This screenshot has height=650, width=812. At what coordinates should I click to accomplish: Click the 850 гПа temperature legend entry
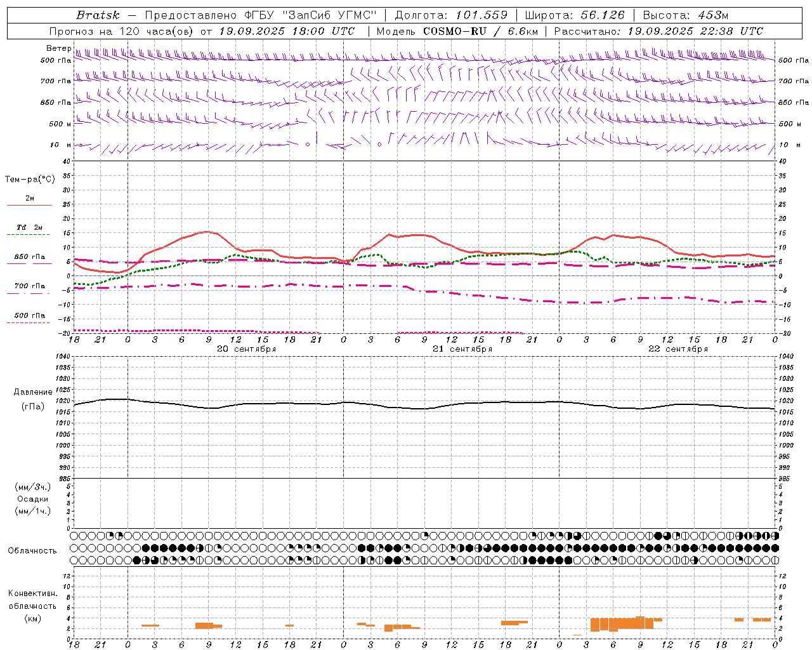click(29, 257)
